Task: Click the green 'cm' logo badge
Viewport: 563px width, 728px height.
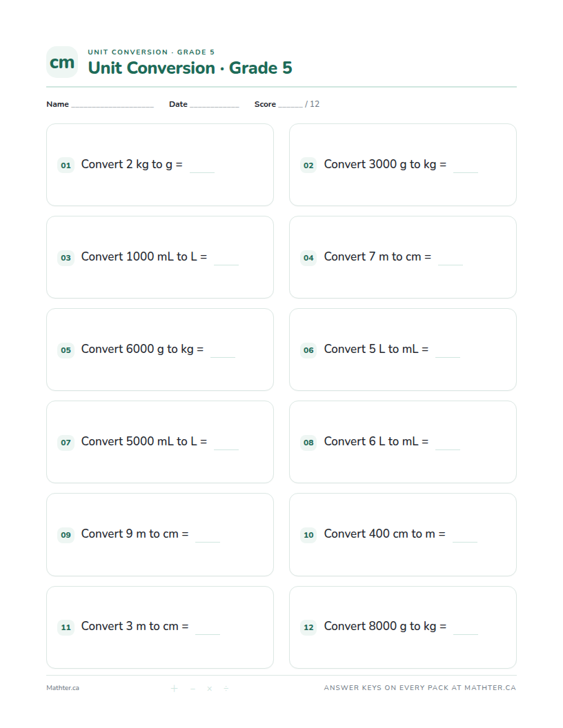Action: point(62,62)
